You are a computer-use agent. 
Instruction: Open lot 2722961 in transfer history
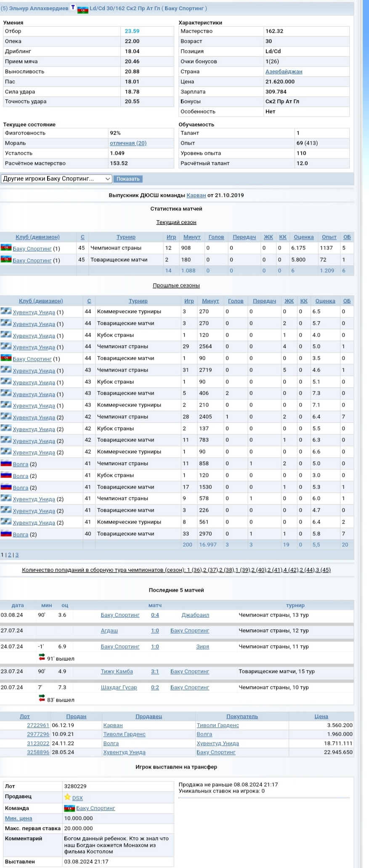38,725
